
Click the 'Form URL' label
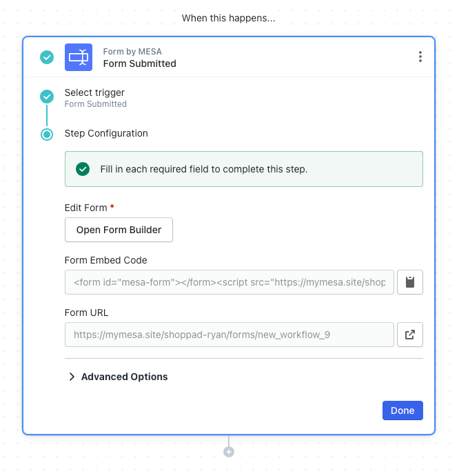point(86,313)
